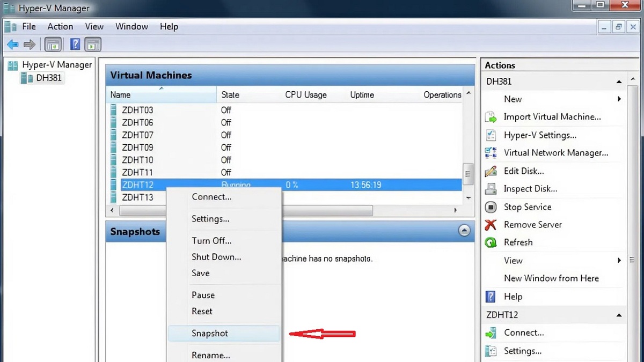Open the Action menu
Viewport: 644px width, 362px height.
tap(60, 26)
